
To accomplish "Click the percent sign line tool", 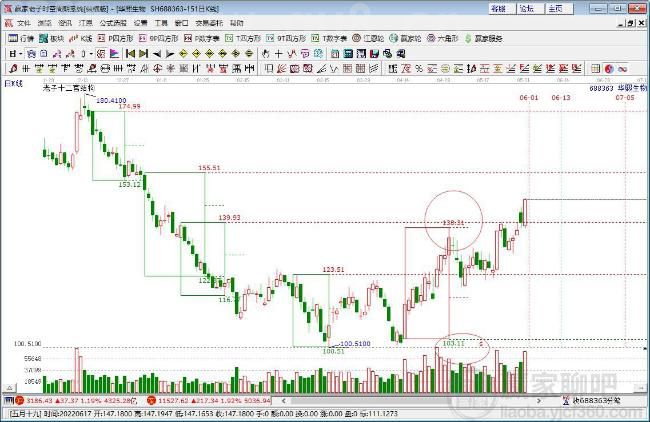I will tap(419, 68).
